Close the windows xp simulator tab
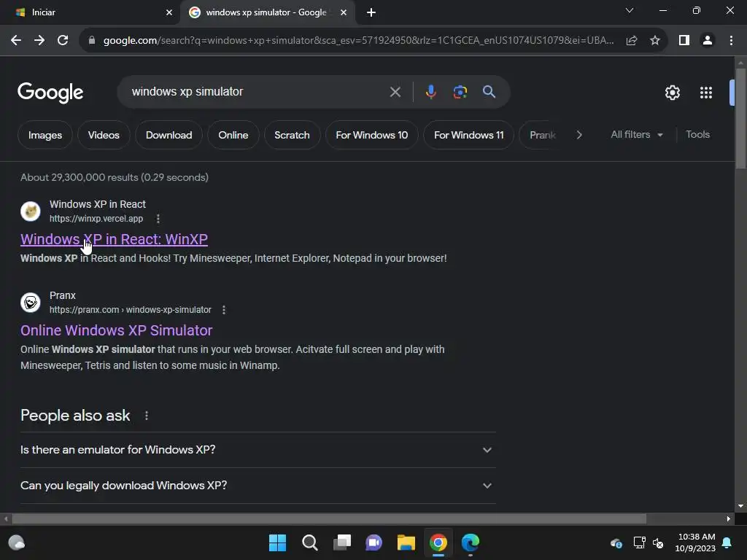Image resolution: width=747 pixels, height=560 pixels. 344,12
